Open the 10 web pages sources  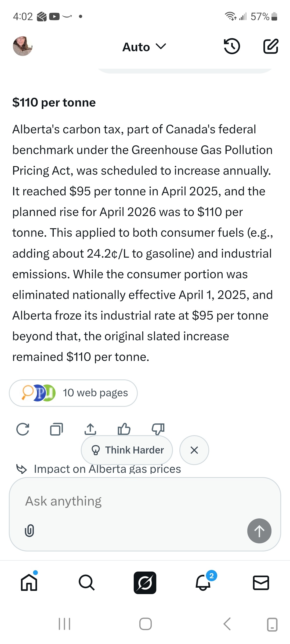[x=73, y=393]
